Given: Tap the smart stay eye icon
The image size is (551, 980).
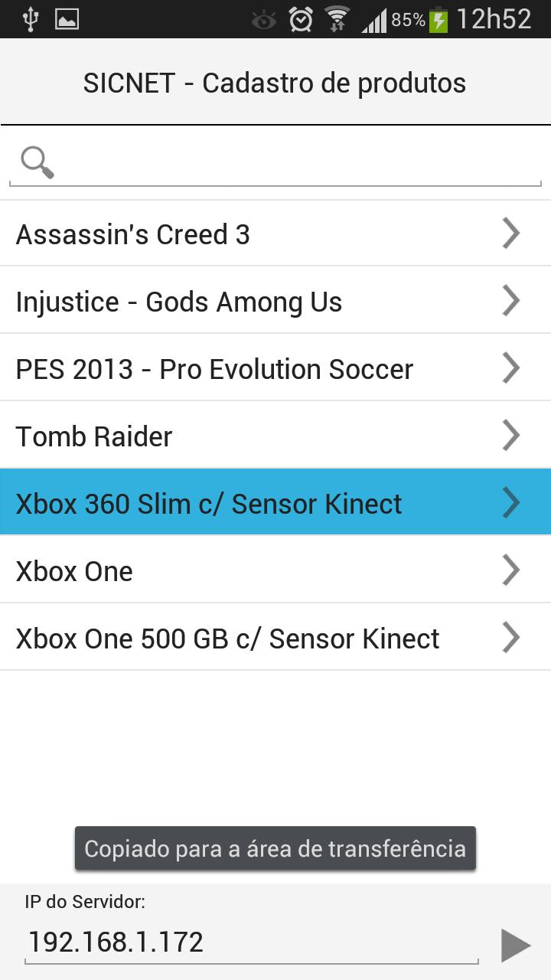Looking at the screenshot, I should (x=263, y=20).
